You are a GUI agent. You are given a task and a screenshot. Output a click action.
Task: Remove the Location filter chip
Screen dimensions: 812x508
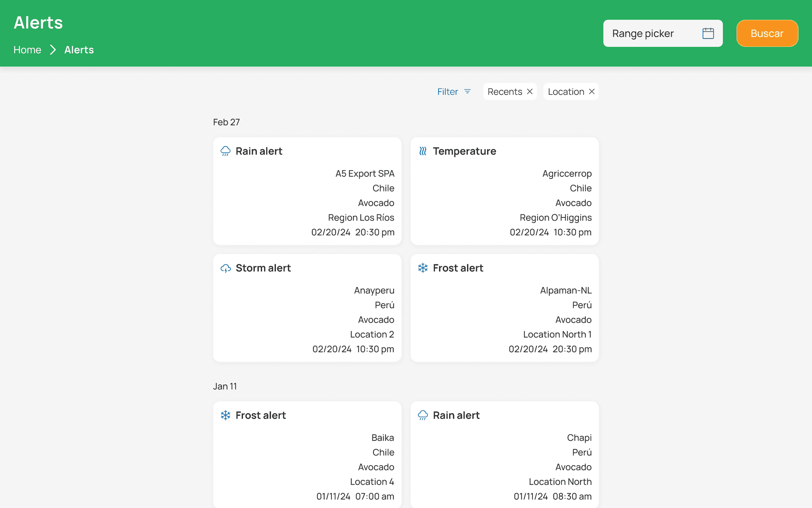pyautogui.click(x=592, y=92)
